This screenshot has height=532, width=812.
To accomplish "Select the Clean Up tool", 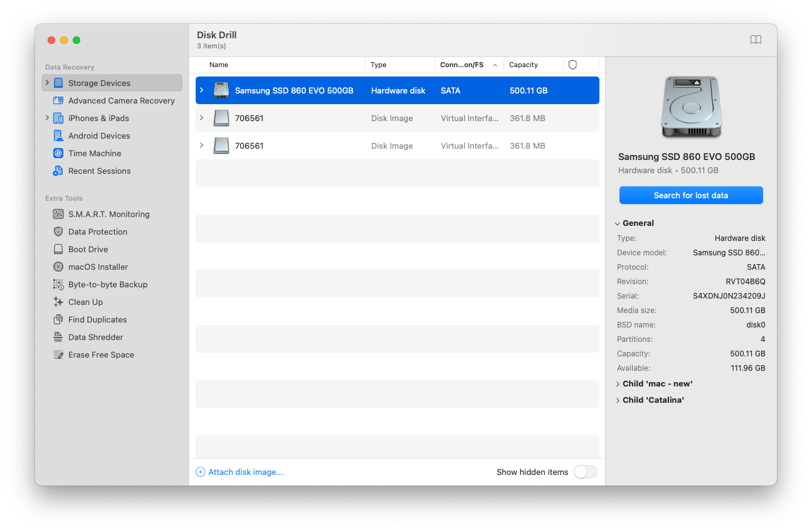I will 85,302.
